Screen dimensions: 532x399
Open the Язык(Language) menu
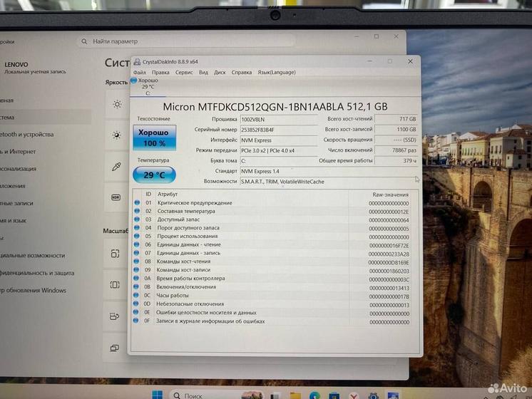(277, 72)
